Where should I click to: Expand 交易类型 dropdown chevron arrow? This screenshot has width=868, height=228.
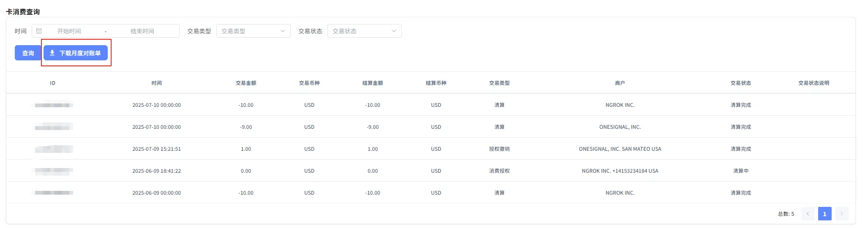pyautogui.click(x=283, y=31)
